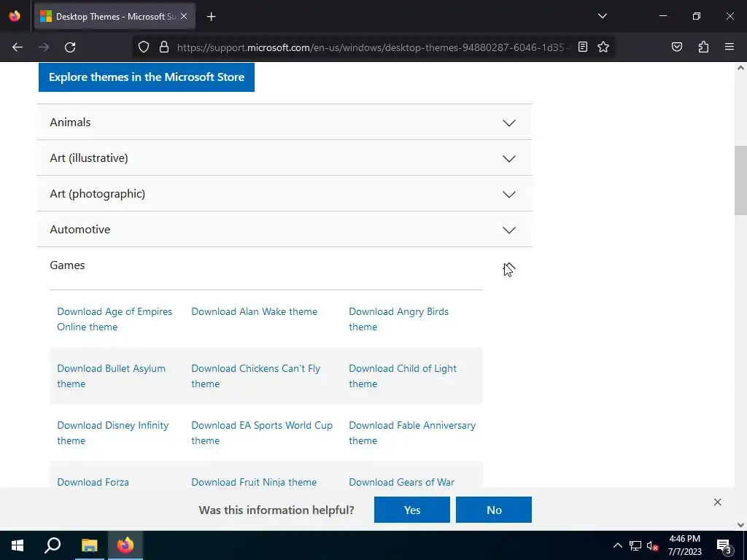
Task: Open the taskbar clock and date
Action: coord(684,545)
